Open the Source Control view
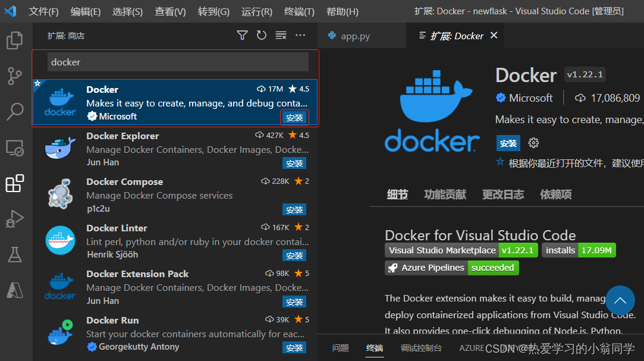Viewport: 644px width, 361px height. [15, 76]
